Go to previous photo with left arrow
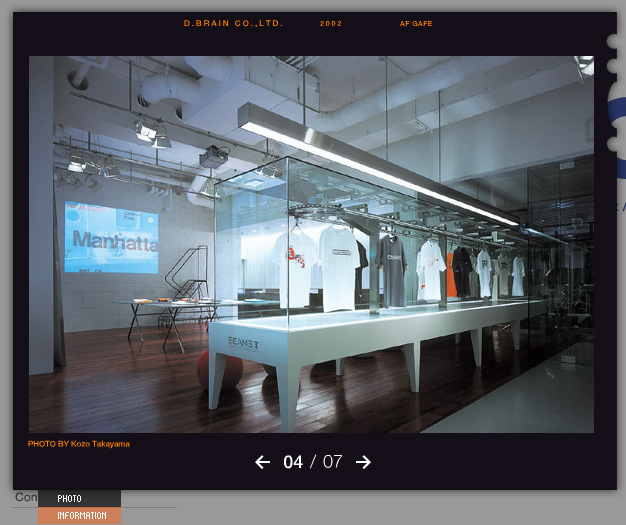The image size is (626, 525). click(262, 462)
